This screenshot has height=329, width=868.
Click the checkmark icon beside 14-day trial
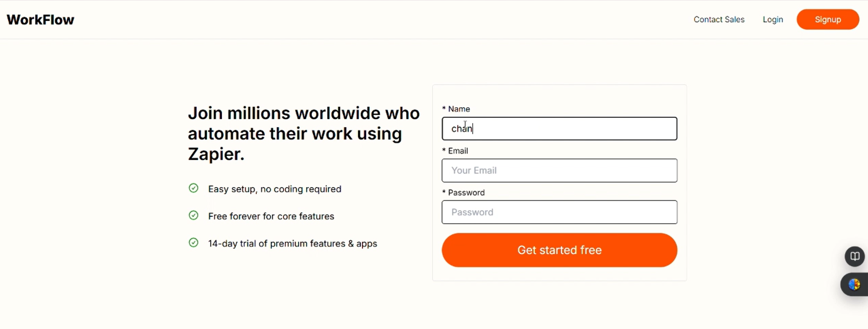(194, 243)
